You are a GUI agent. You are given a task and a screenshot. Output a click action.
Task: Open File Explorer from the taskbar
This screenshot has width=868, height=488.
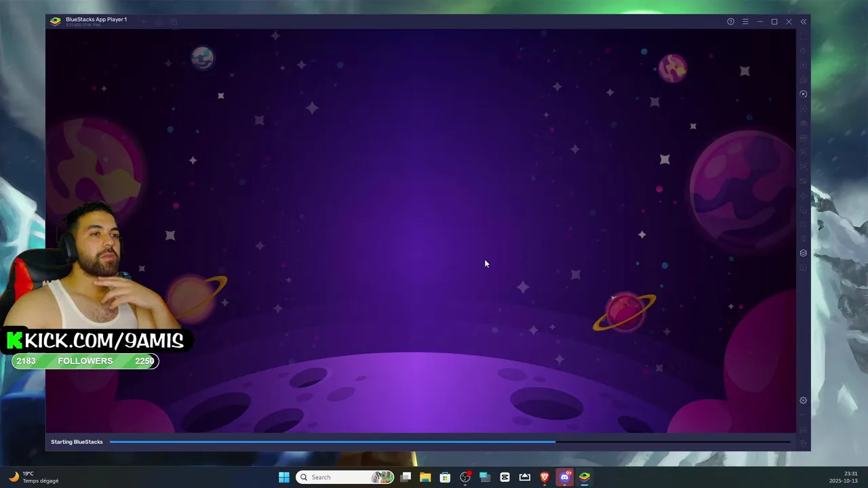[x=425, y=477]
